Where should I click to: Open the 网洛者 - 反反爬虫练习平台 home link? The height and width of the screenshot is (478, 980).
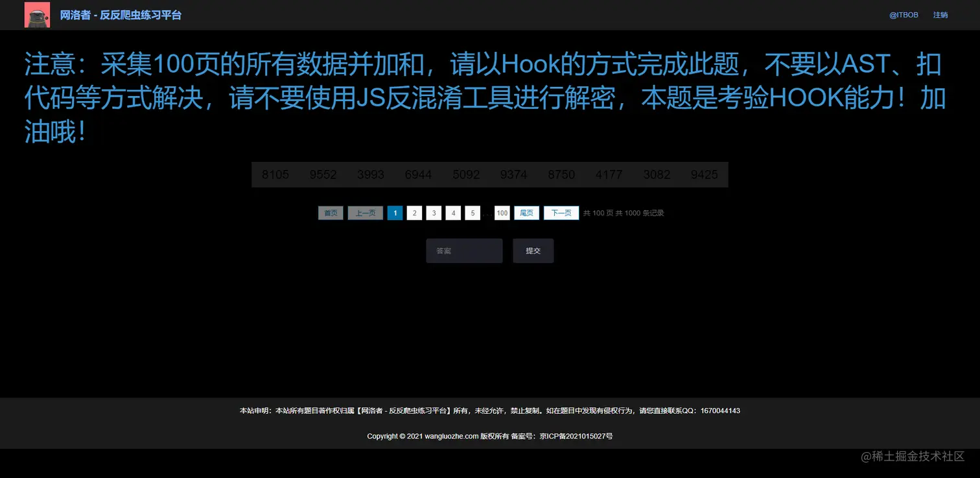click(x=121, y=15)
